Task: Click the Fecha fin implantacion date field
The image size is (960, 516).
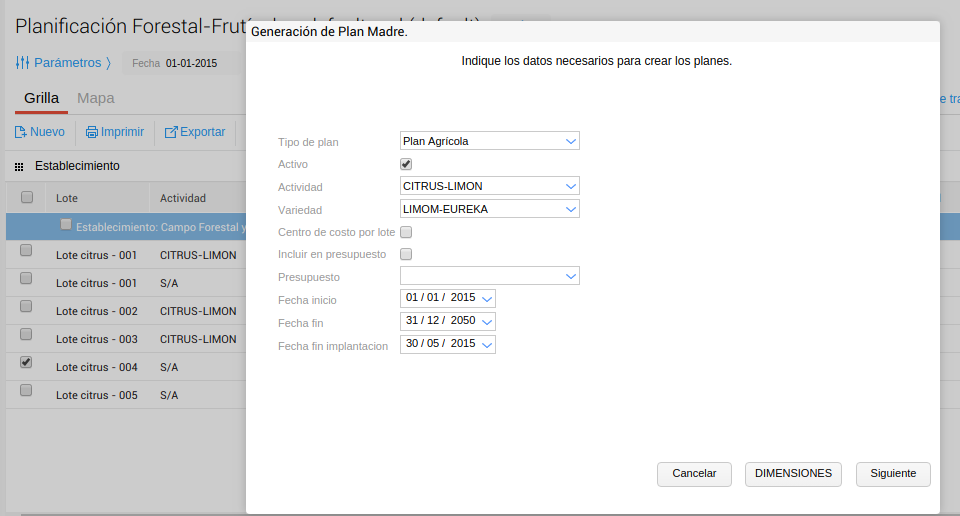Action: [x=440, y=344]
